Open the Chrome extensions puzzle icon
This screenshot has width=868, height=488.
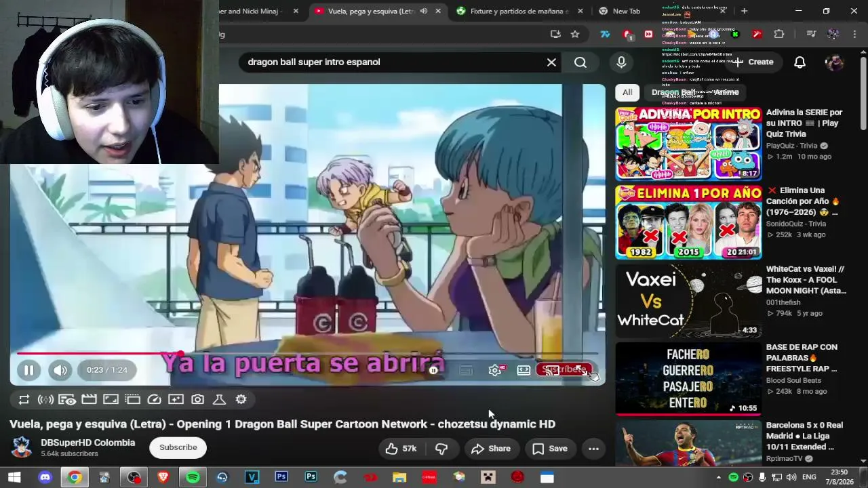pyautogui.click(x=779, y=34)
